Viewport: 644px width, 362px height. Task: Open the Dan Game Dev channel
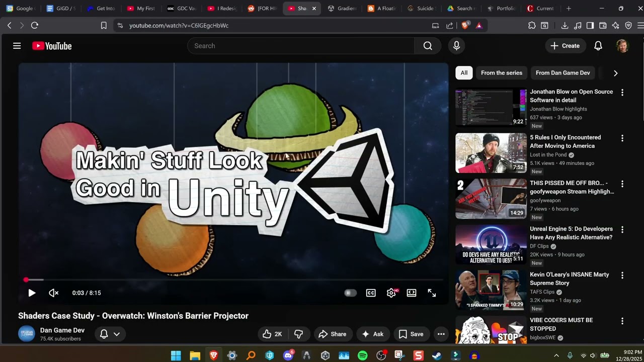pos(62,330)
